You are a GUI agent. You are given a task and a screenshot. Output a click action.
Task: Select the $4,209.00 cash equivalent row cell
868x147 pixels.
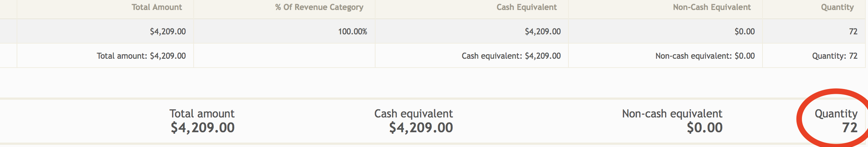tap(472, 31)
